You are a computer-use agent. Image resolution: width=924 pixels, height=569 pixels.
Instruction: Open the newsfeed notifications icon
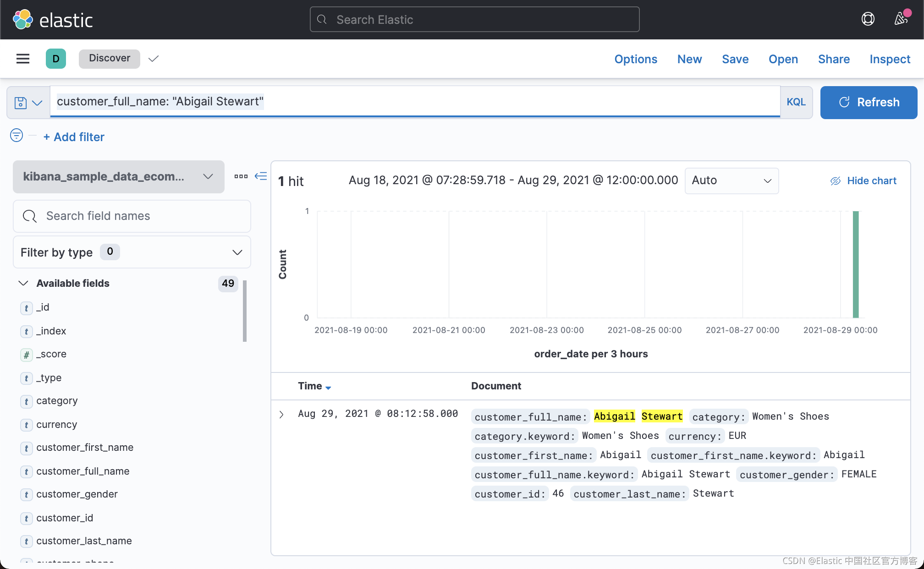pos(901,19)
